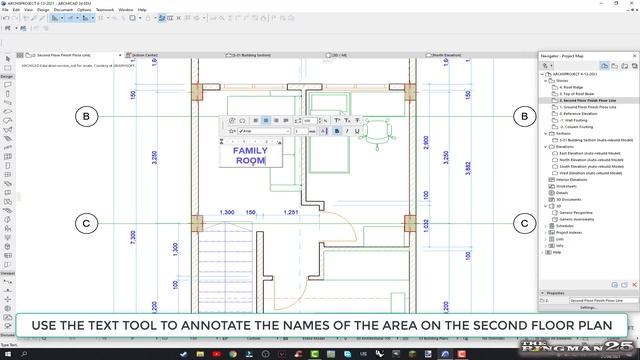
Task: Click the text rotation icon in text palette
Action: (x=232, y=120)
